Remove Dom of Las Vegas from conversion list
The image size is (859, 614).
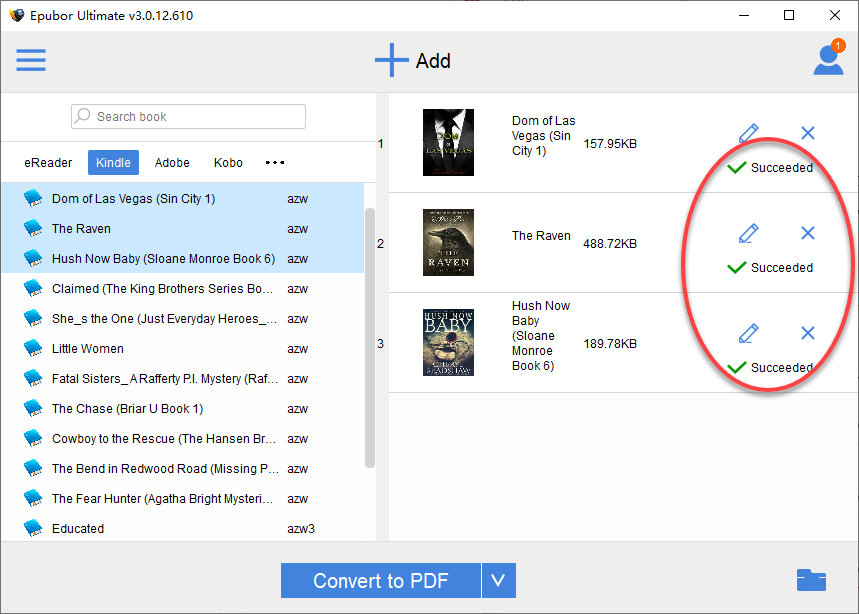(x=808, y=133)
